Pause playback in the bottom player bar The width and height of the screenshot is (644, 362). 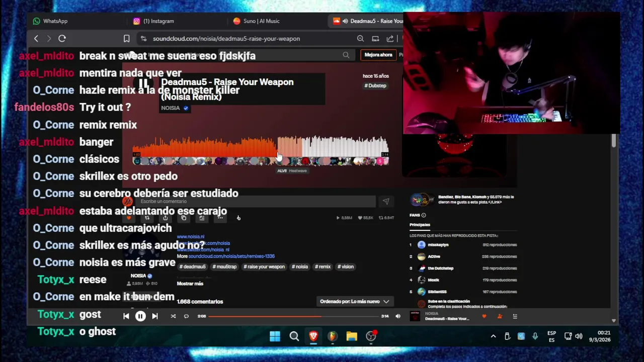pyautogui.click(x=140, y=316)
